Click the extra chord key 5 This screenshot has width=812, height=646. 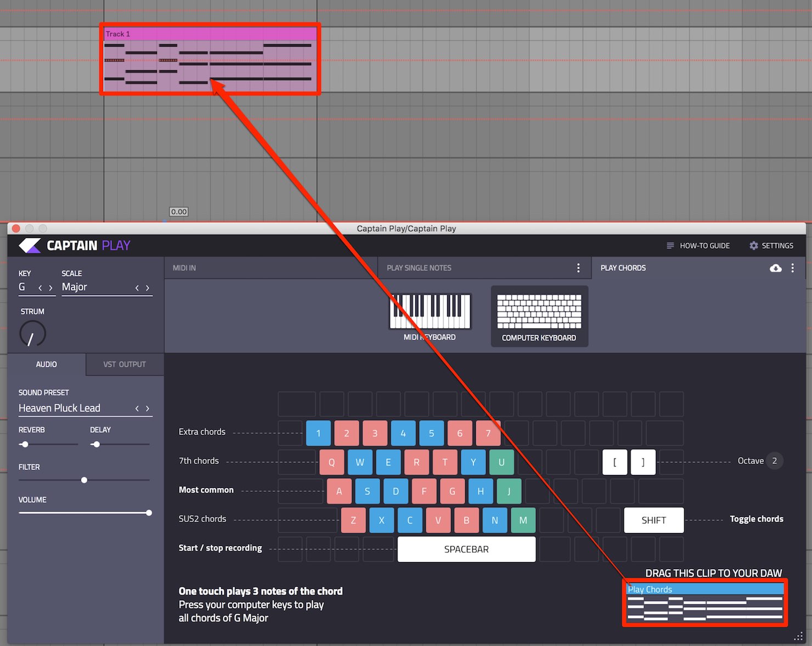tap(432, 433)
